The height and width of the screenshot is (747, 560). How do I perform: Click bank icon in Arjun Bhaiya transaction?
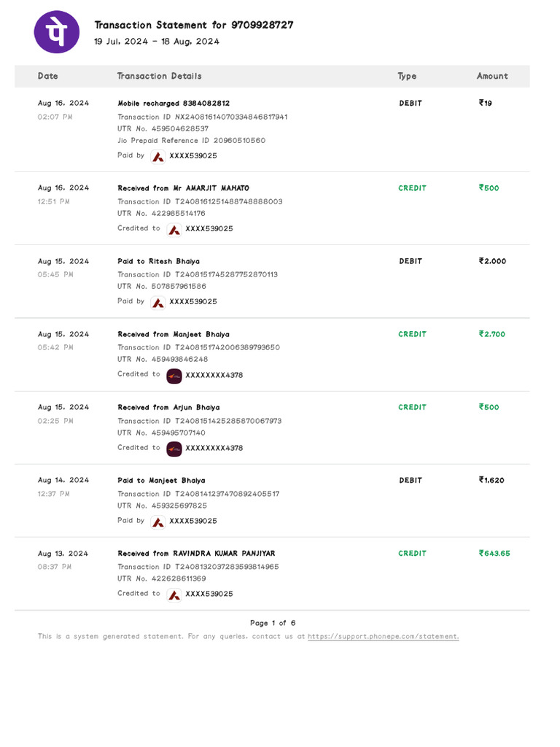point(174,449)
